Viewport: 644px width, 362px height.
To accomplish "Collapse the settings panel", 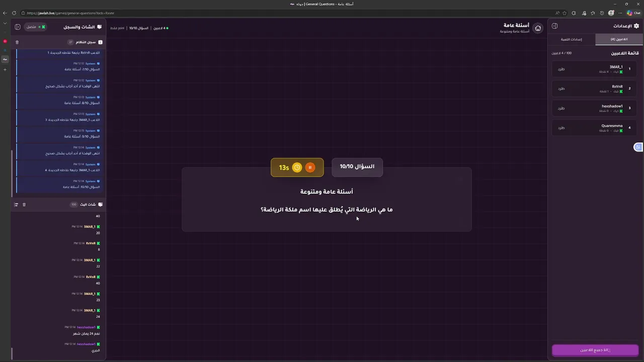I will (x=554, y=26).
